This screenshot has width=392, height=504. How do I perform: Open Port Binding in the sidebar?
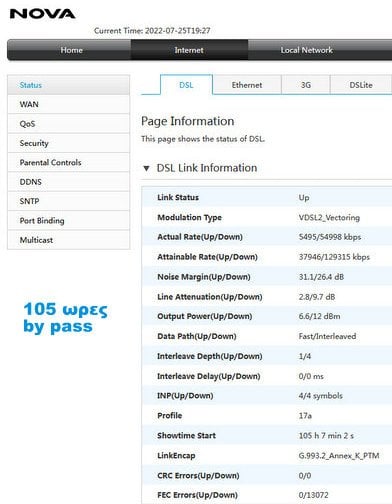pos(68,220)
